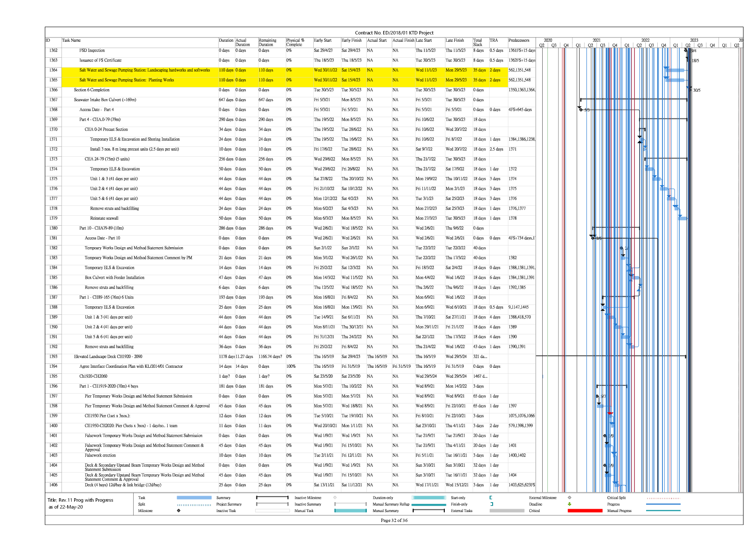Click the Task Name column header
The image size is (756, 534).
[x=72, y=40]
